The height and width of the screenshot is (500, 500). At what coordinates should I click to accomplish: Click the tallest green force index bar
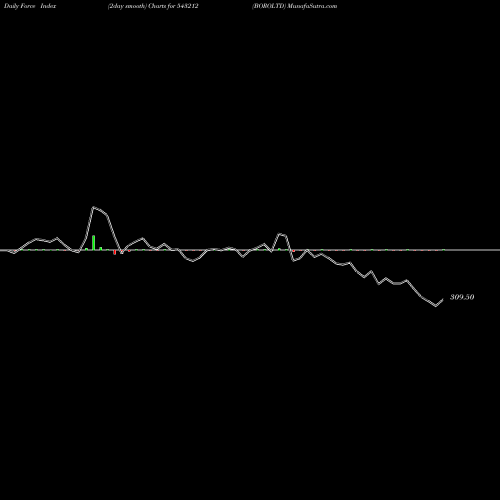pyautogui.click(x=94, y=242)
